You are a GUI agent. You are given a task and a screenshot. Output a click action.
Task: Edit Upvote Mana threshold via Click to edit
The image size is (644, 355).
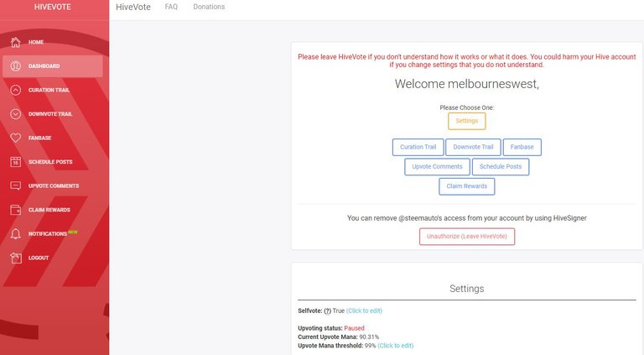click(x=396, y=346)
